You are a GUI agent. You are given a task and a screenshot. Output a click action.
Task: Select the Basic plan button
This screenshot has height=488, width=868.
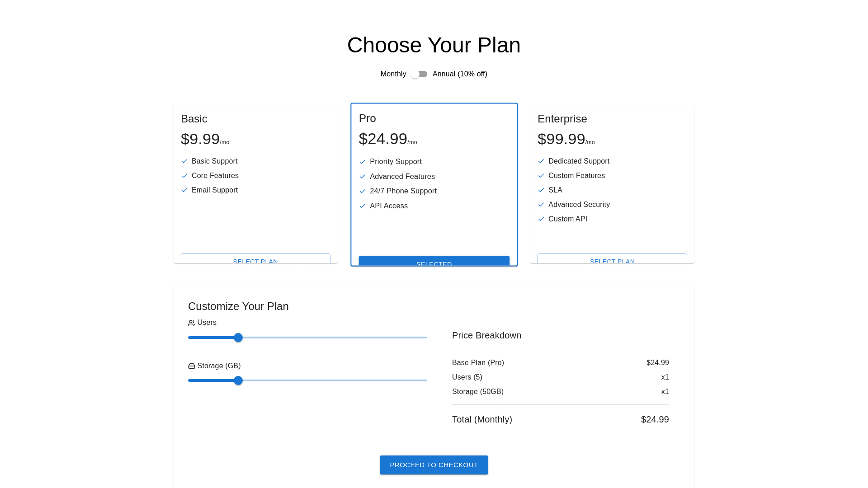255,259
